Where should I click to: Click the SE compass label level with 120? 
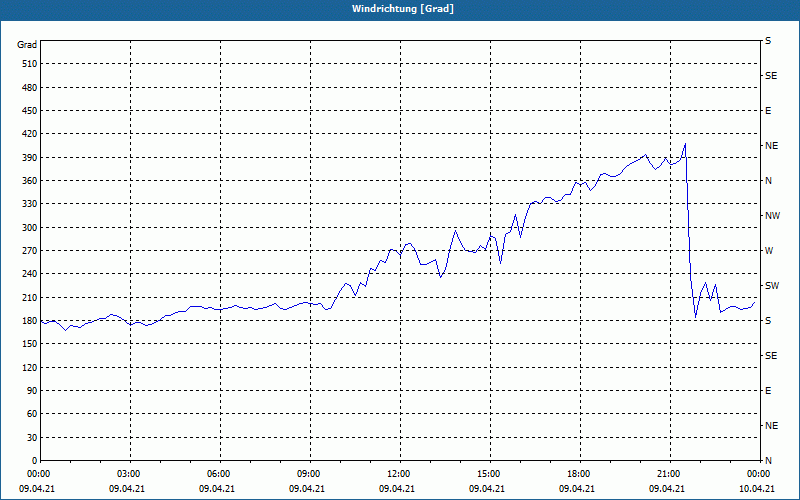coord(771,356)
